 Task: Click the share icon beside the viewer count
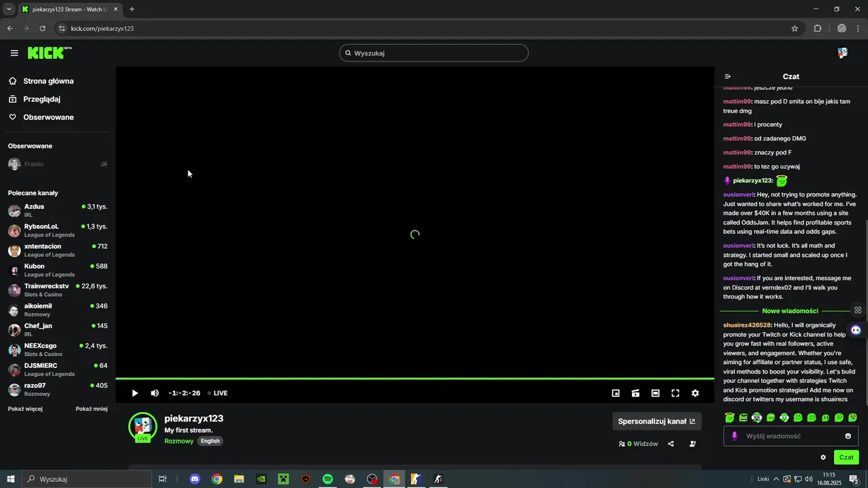point(671,444)
